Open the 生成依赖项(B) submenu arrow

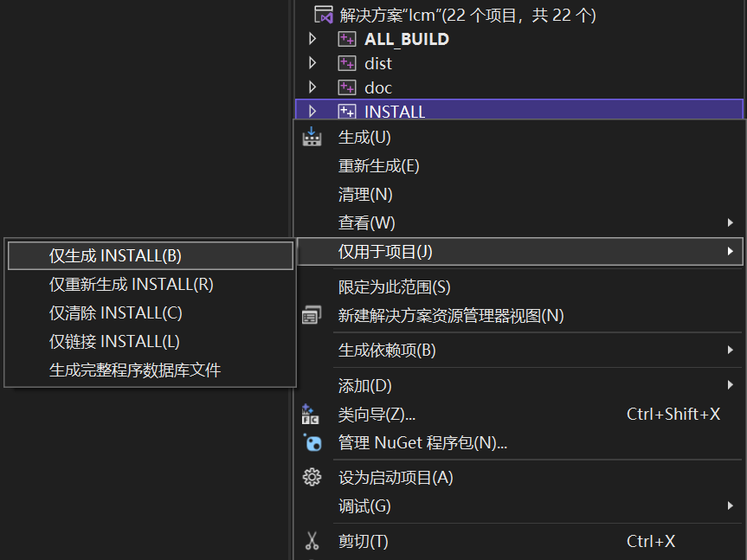(731, 350)
